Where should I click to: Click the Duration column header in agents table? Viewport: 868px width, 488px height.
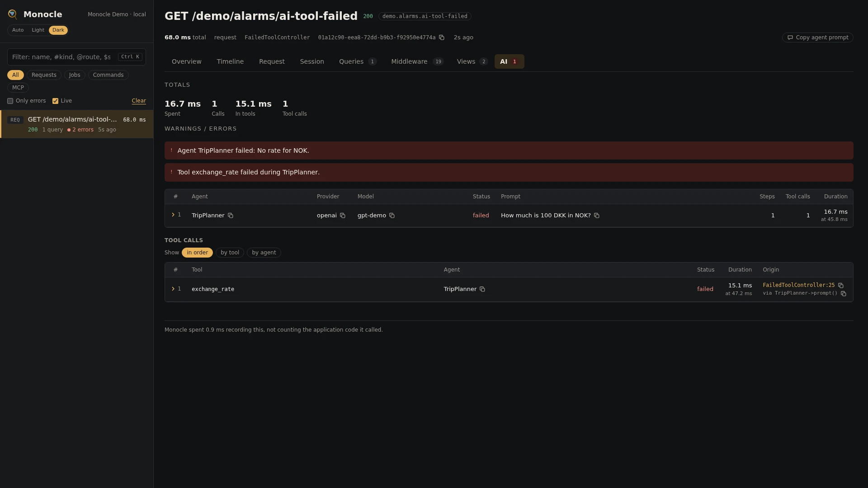(836, 197)
